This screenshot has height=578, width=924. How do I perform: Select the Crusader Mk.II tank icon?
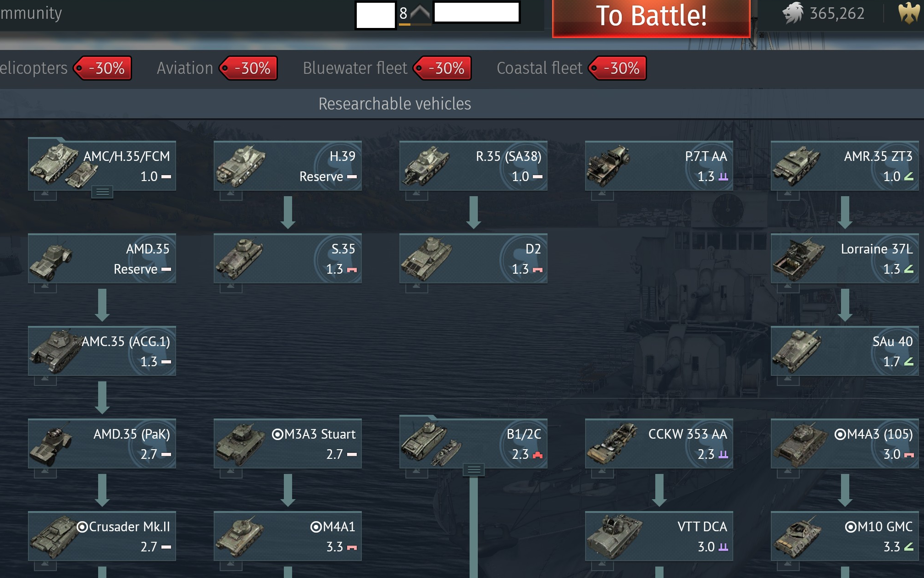click(x=55, y=536)
